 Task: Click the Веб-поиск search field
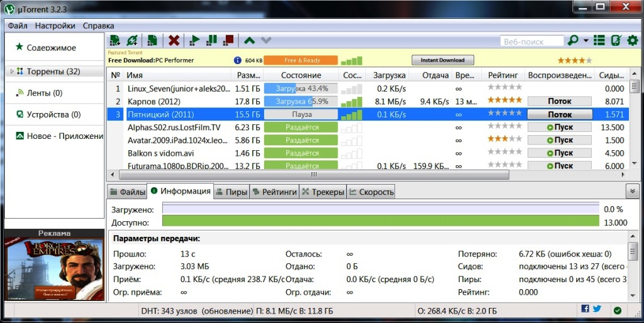tap(531, 41)
